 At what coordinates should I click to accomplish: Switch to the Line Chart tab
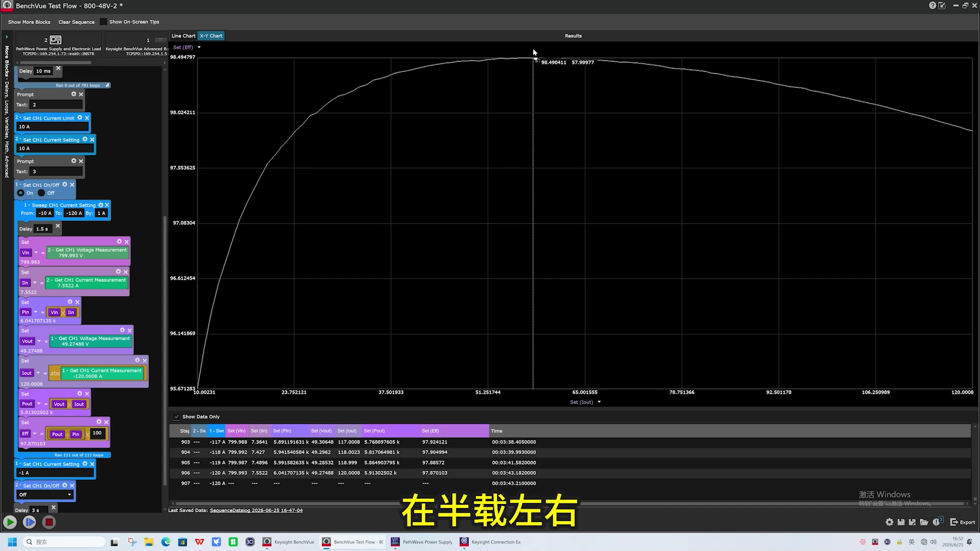(183, 36)
